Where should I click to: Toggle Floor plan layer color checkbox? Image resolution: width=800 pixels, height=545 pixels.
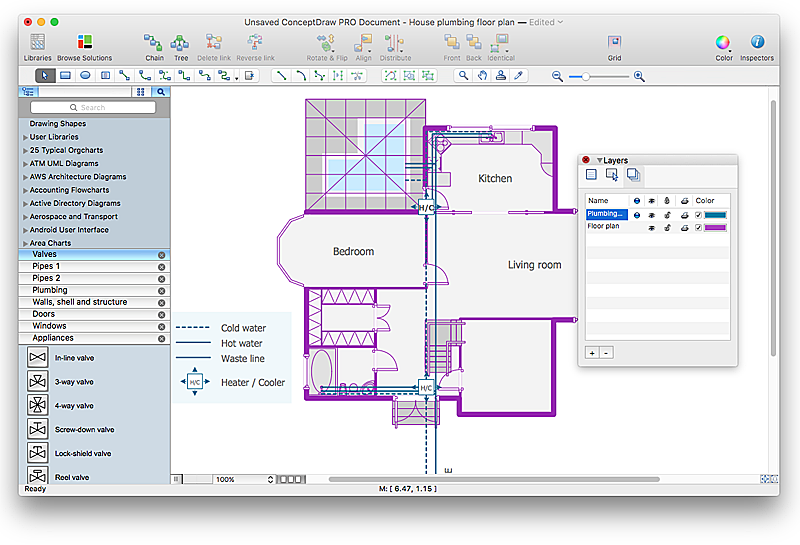698,227
